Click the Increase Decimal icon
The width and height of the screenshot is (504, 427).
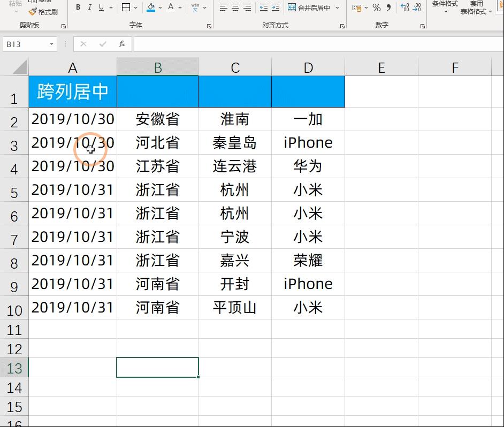coord(404,7)
